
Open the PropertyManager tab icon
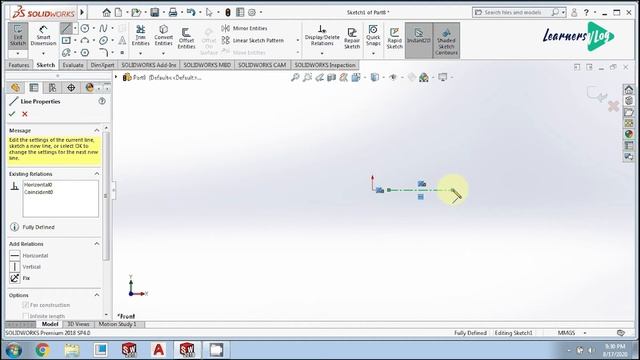coord(34,88)
